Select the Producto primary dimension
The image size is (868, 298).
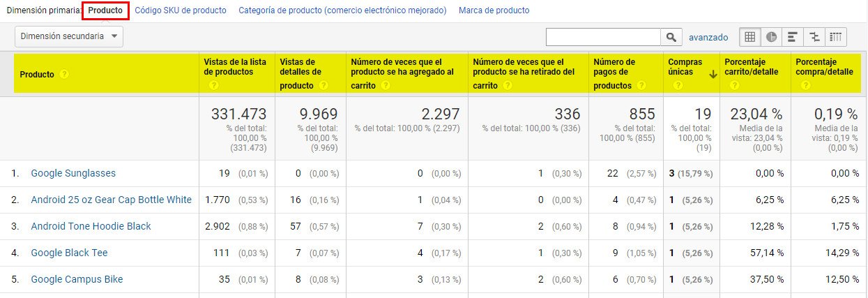point(105,10)
